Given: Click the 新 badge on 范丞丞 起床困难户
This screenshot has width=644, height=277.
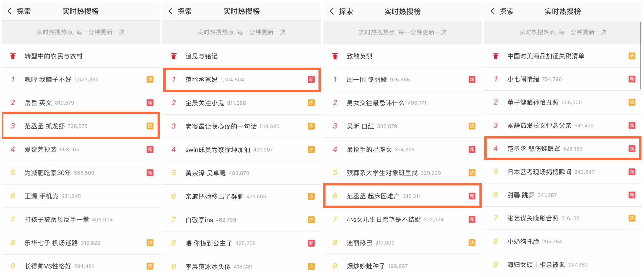Looking at the screenshot, I should pyautogui.click(x=472, y=196).
